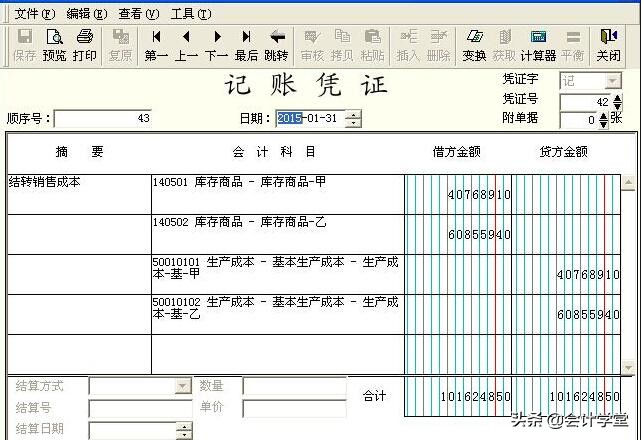Click the empty fifth row account cell
Screen dimensions: 641x440
pos(278,354)
